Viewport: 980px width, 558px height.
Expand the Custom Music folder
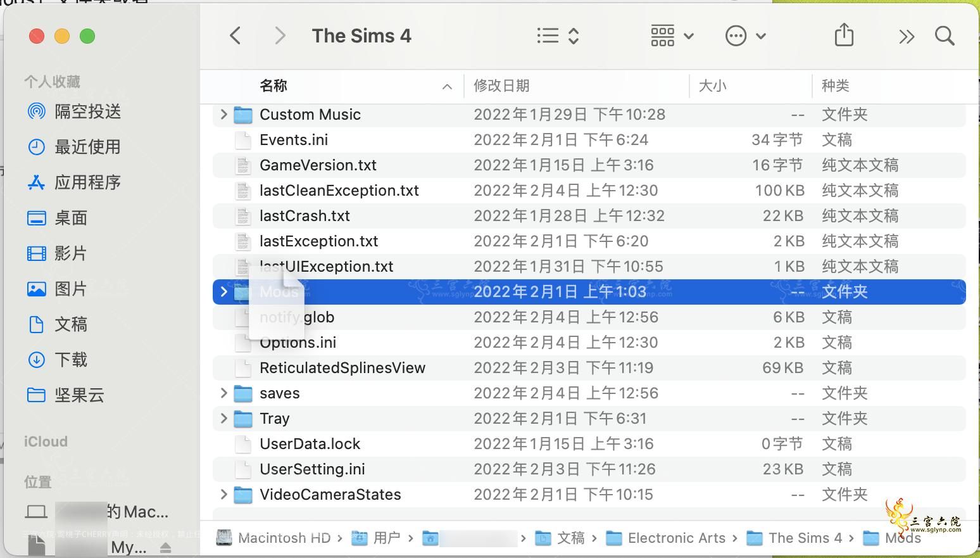[223, 115]
